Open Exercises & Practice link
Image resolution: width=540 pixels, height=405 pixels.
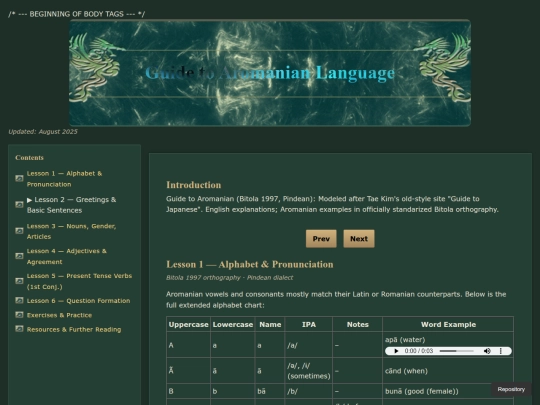tap(59, 315)
